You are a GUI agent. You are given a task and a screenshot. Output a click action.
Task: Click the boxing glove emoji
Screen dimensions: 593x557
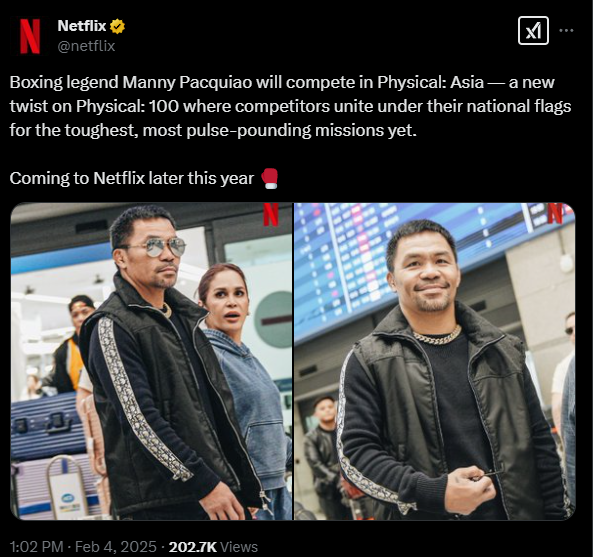pos(270,178)
